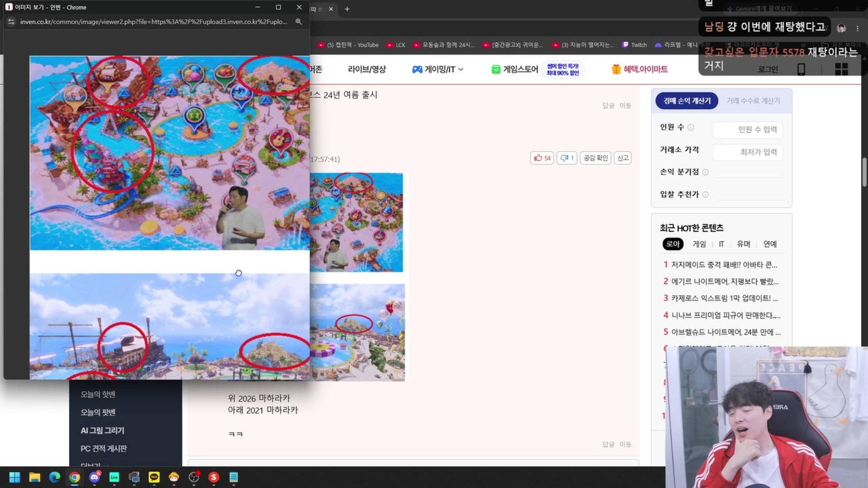
Task: Click the 쌩어 할인 특가 promo badge
Action: point(563,69)
